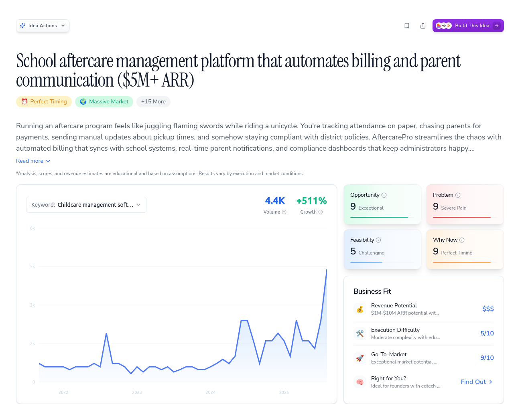The image size is (520, 420).
Task: Click the info icon beside Opportunity
Action: 384,195
